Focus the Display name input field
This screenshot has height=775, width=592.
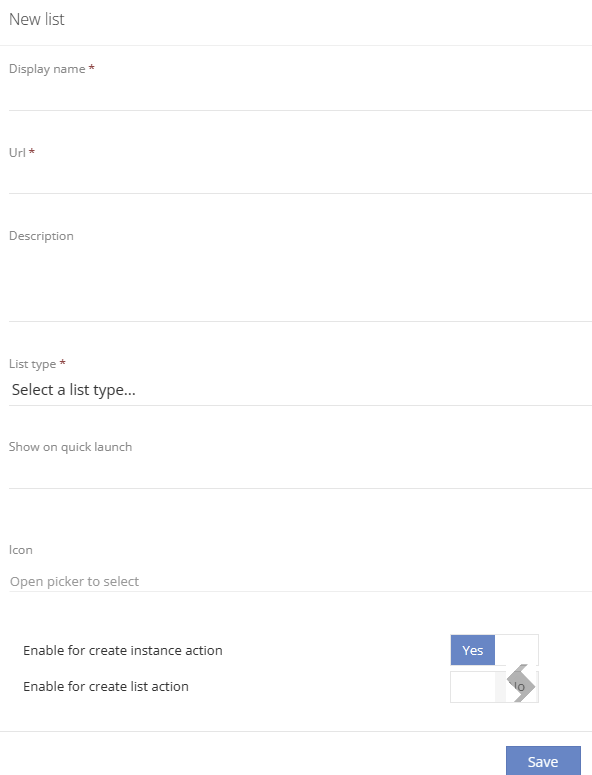click(x=300, y=95)
